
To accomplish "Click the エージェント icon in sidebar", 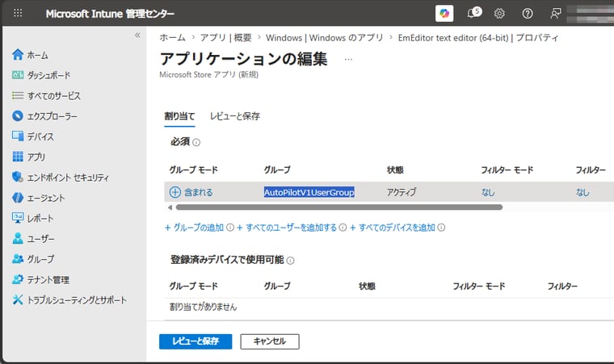I will (18, 198).
